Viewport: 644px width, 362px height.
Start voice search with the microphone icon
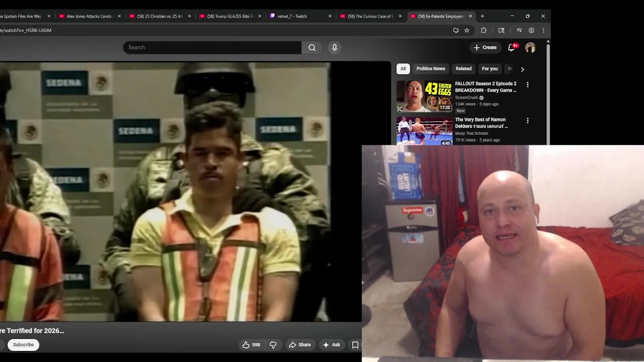click(x=335, y=47)
